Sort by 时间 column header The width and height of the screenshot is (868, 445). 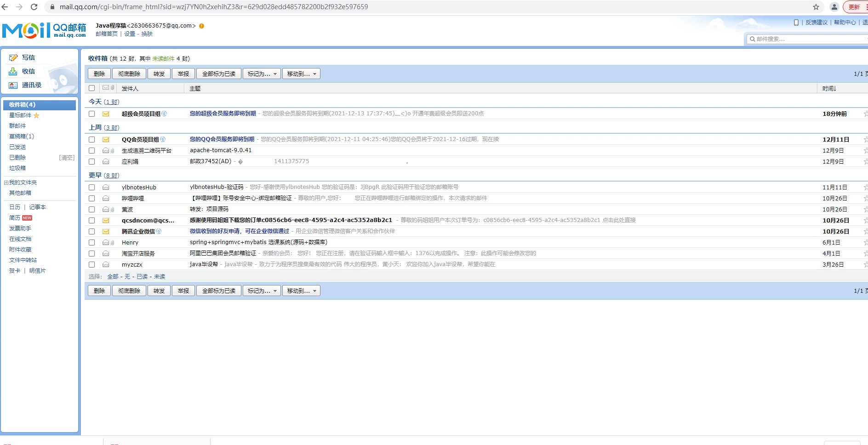click(x=829, y=88)
